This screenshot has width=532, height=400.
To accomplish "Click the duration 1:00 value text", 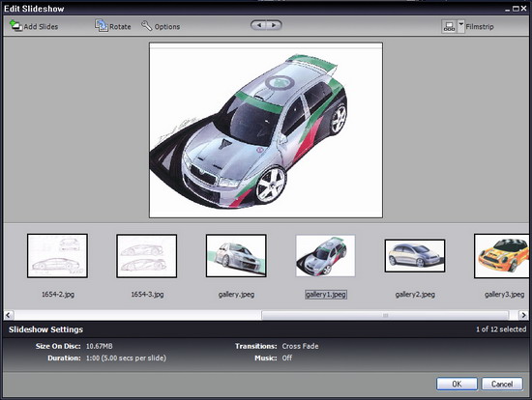I will pyautogui.click(x=126, y=357).
